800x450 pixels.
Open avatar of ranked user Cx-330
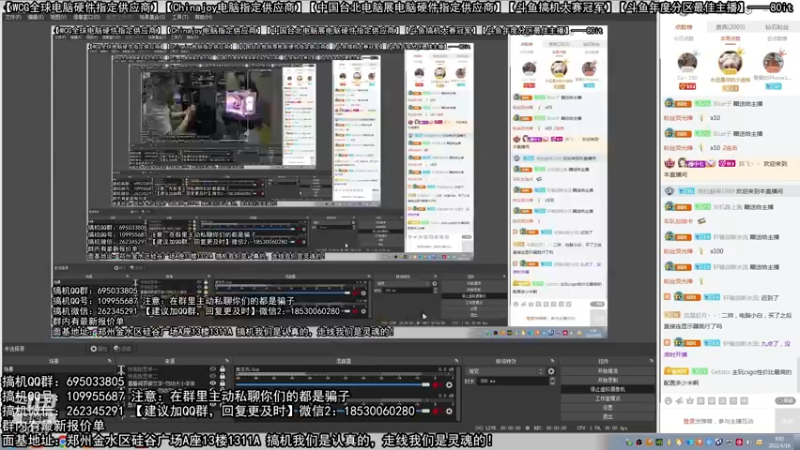point(687,62)
